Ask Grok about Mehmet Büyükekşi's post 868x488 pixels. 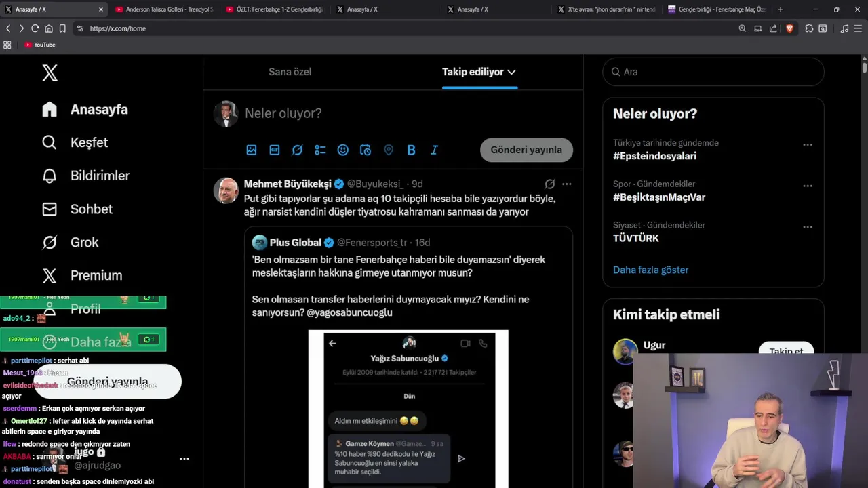tap(550, 184)
